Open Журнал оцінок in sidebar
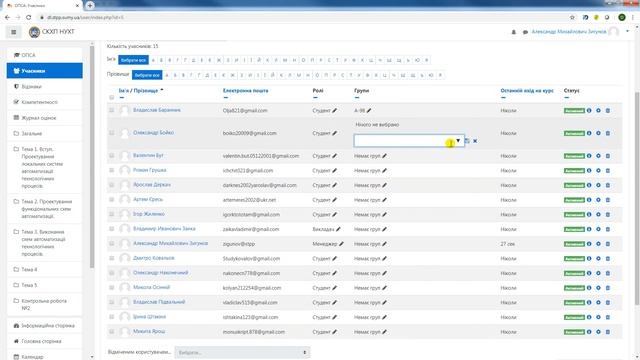 44,118
